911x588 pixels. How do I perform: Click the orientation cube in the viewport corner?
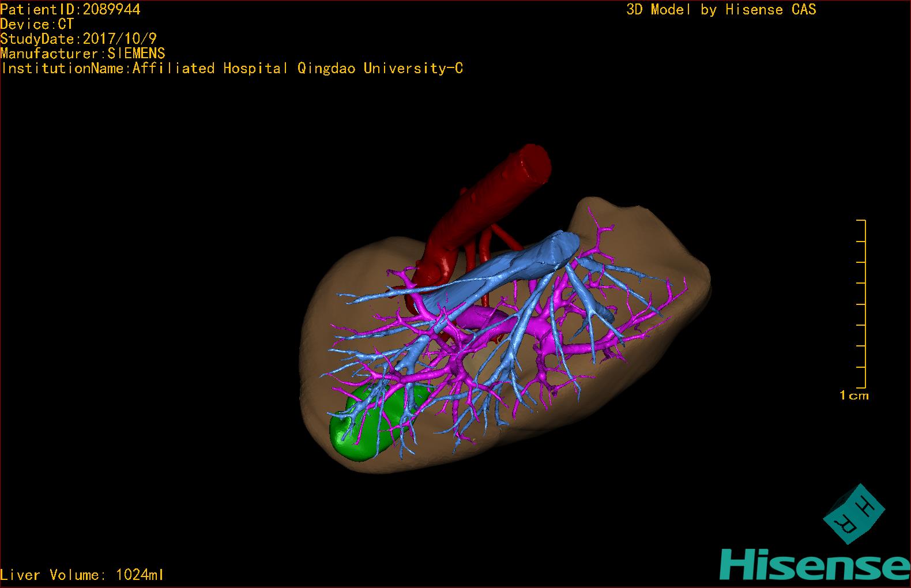click(x=854, y=514)
